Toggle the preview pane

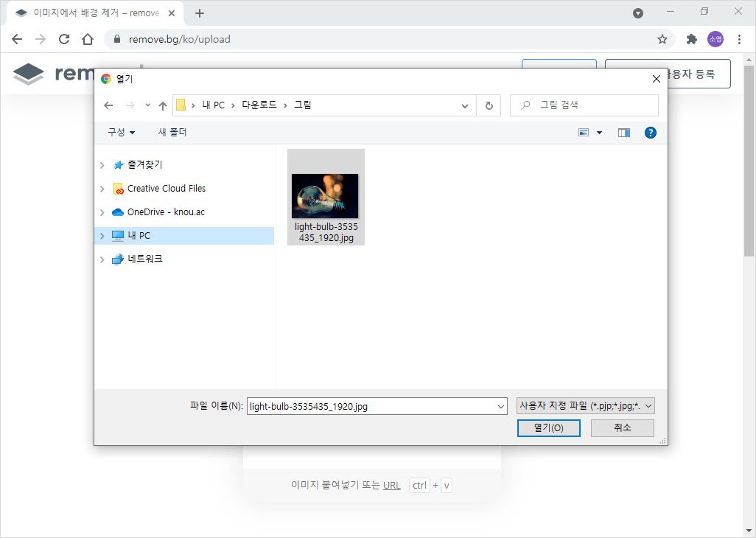624,133
